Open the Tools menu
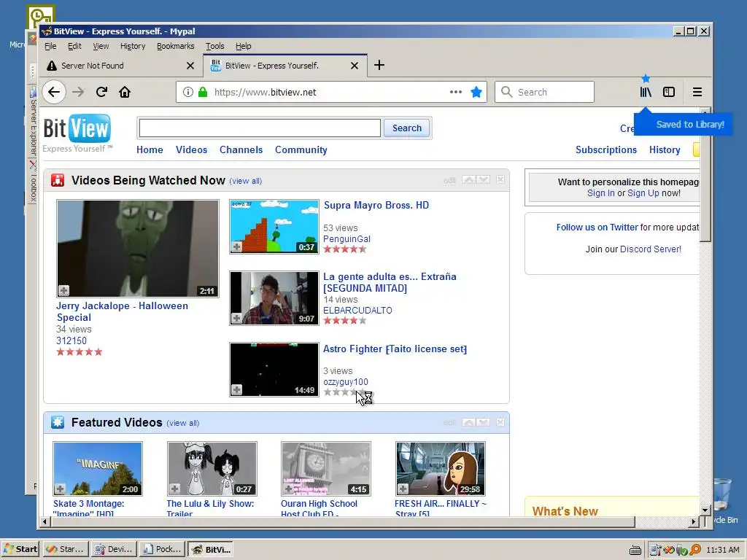Image resolution: width=747 pixels, height=560 pixels. tap(215, 46)
